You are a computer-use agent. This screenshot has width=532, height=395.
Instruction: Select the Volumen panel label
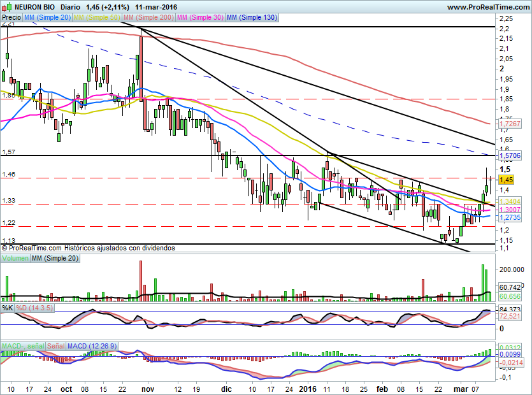(x=15, y=258)
